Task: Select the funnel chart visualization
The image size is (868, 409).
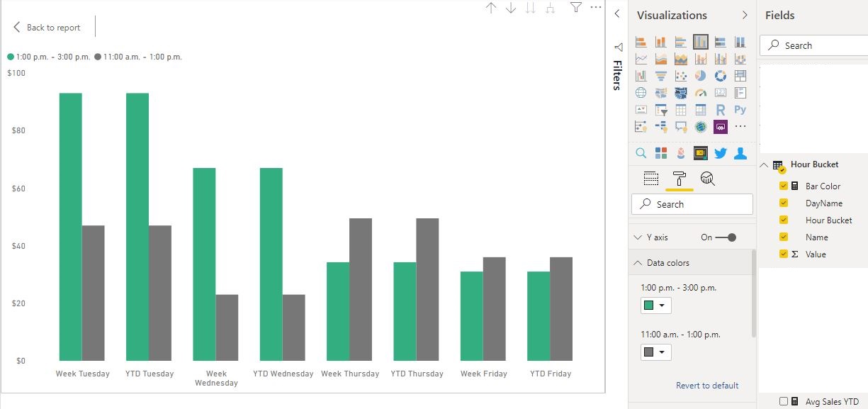Action: point(661,76)
